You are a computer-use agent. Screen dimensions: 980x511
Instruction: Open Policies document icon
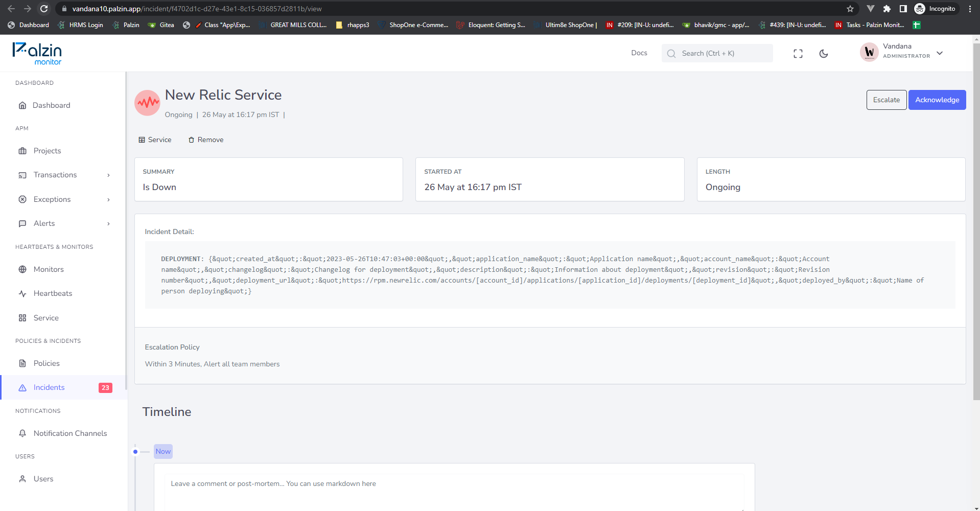coord(22,363)
